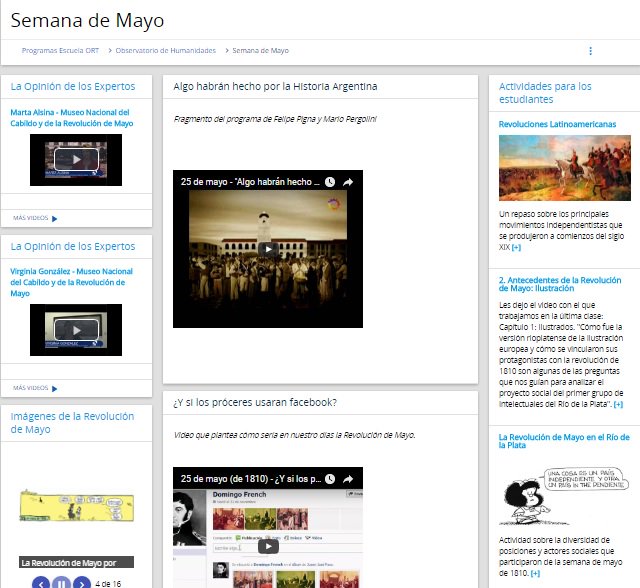The height and width of the screenshot is (588, 640).
Task: Expand [+] after 'semana de mayo de 1810'
Action: point(535,573)
